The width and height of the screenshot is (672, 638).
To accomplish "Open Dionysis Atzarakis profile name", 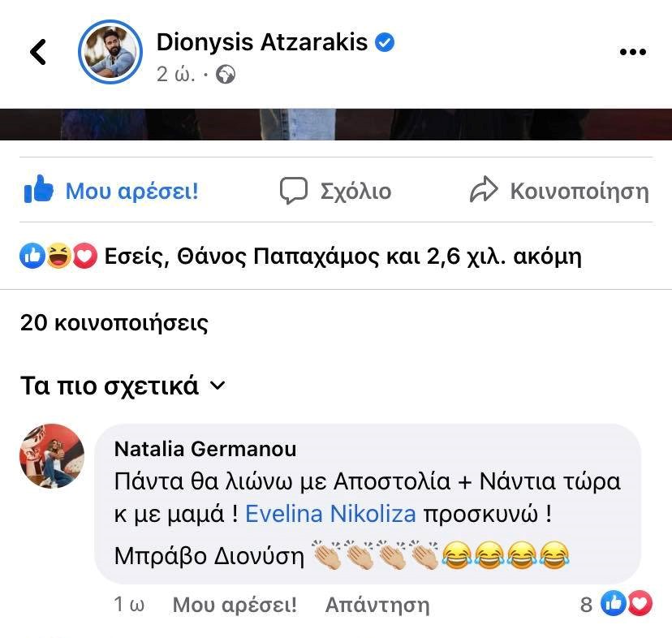I will tap(262, 42).
